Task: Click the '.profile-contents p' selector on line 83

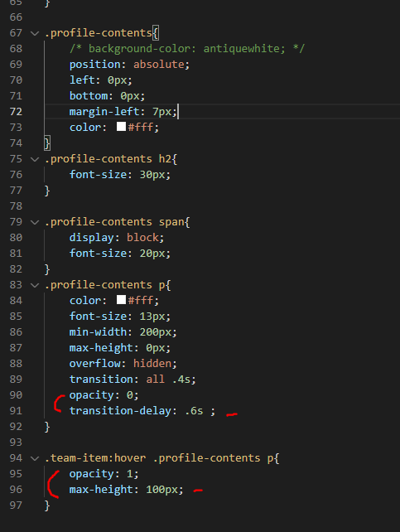Action: 104,285
